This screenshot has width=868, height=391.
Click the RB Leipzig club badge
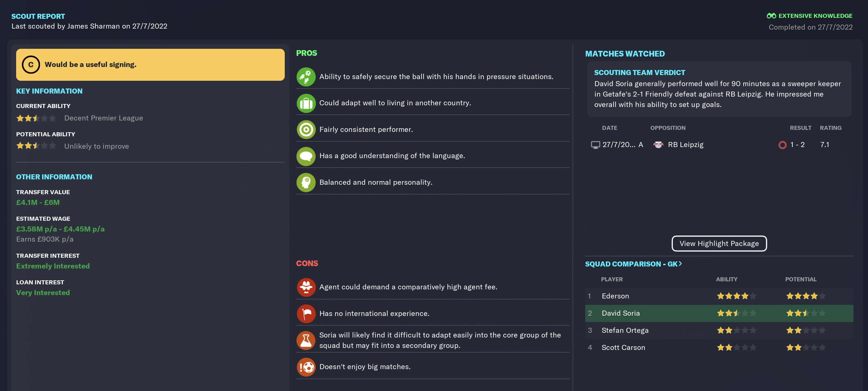pyautogui.click(x=658, y=145)
